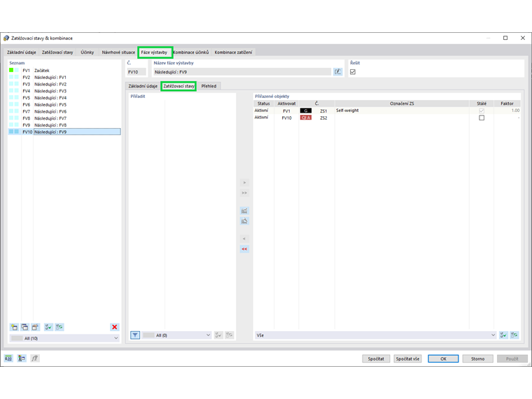Select FV5 Následující : FV4 row
The width and height of the screenshot is (532, 399).
64,98
